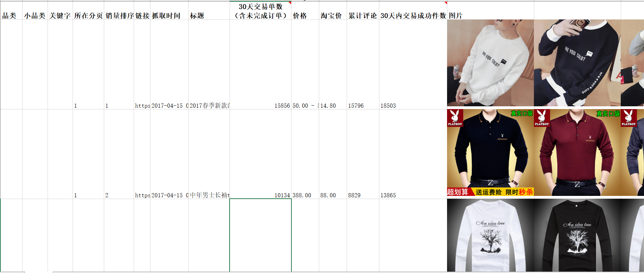Select the 累计评论 header cell

(x=363, y=11)
